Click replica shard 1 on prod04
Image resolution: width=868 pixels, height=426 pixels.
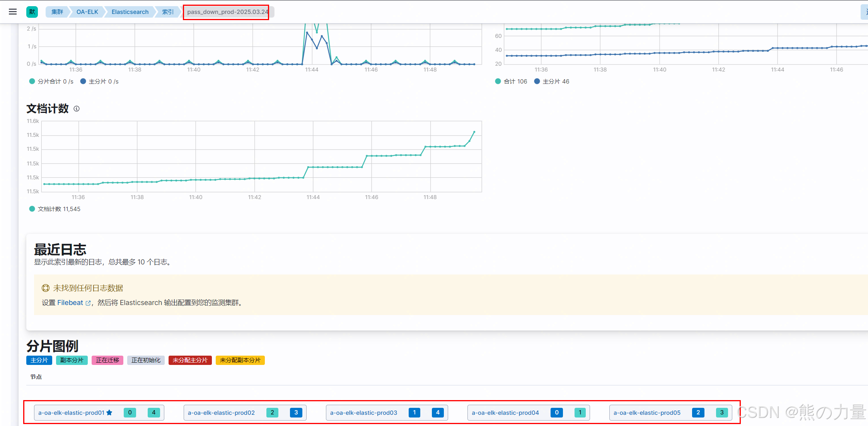click(x=580, y=412)
